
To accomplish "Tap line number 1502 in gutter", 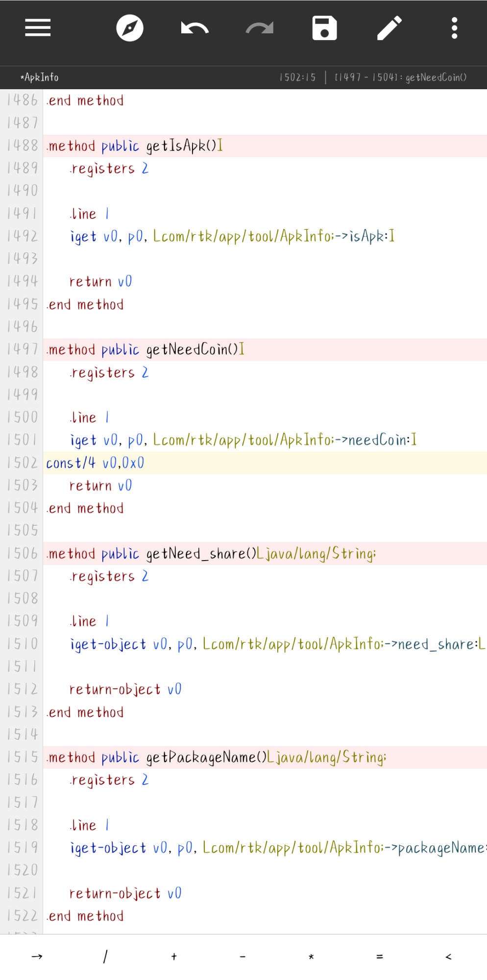I will [23, 463].
